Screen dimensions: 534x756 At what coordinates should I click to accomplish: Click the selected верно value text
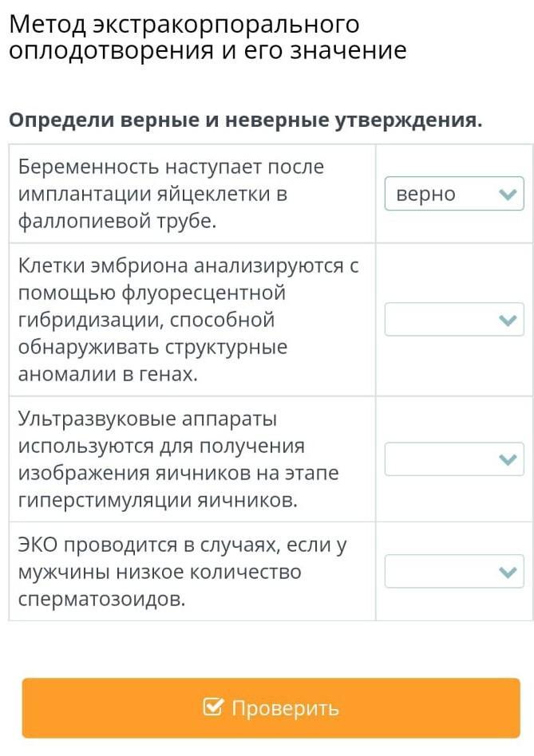tap(425, 195)
